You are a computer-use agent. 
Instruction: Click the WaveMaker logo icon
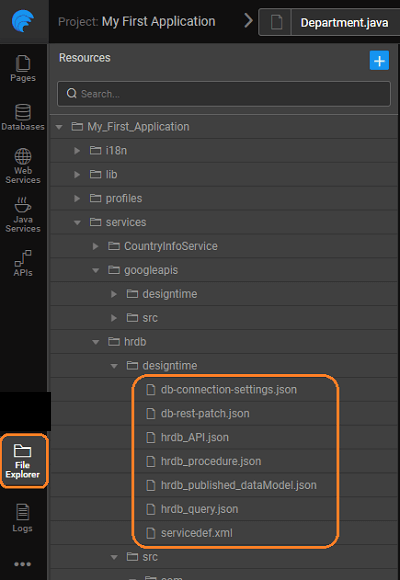[x=23, y=21]
